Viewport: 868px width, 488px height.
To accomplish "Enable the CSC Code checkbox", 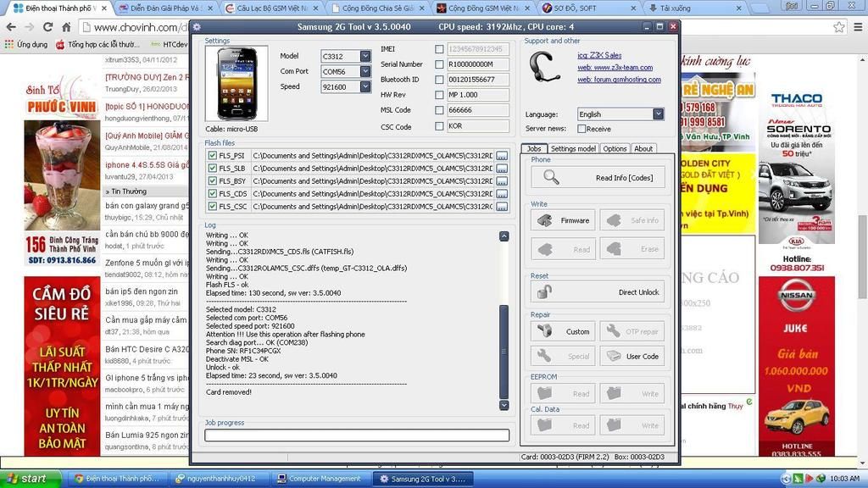I will [x=439, y=126].
